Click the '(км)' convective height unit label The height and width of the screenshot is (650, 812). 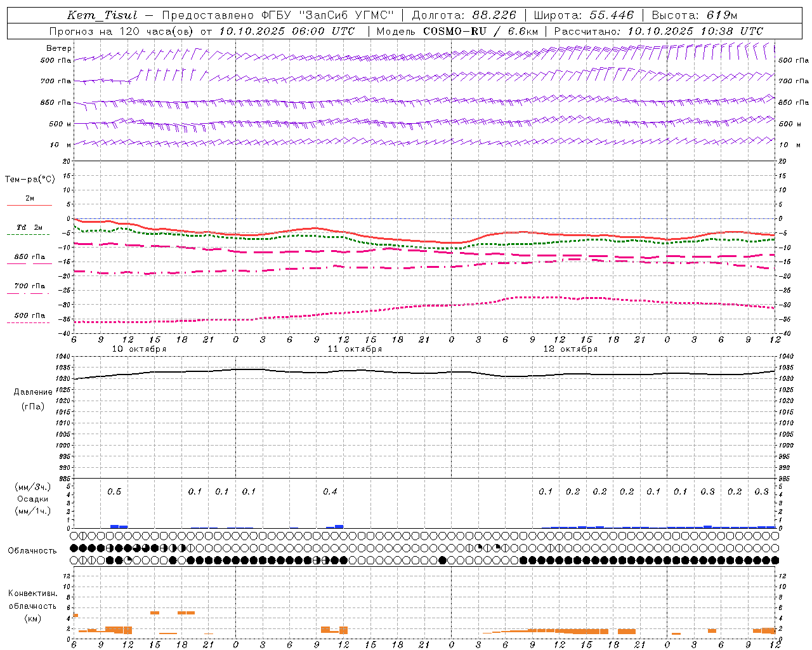tap(32, 618)
